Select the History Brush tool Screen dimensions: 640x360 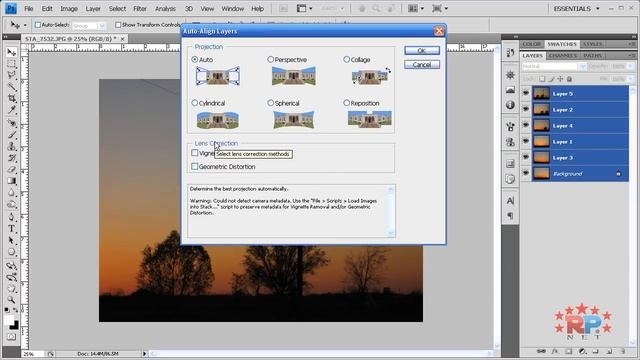[x=11, y=158]
